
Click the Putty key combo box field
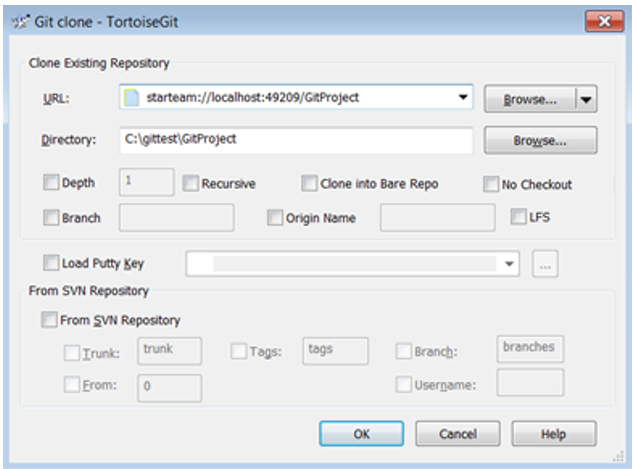pyautogui.click(x=353, y=264)
